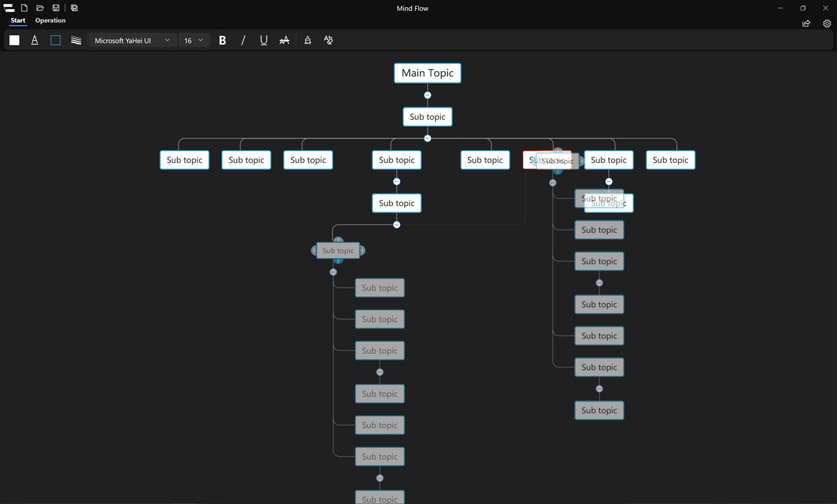837x504 pixels.
Task: Click the left plus handle of the dragged Sub topic
Action: [x=314, y=250]
